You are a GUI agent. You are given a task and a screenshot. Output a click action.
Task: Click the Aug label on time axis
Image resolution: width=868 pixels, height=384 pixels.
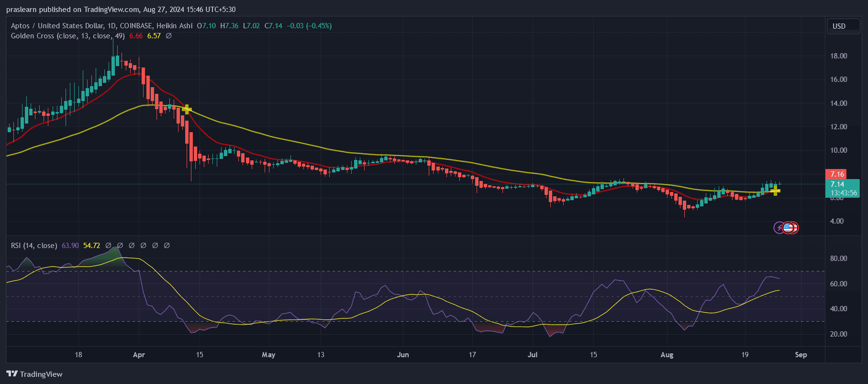667,355
